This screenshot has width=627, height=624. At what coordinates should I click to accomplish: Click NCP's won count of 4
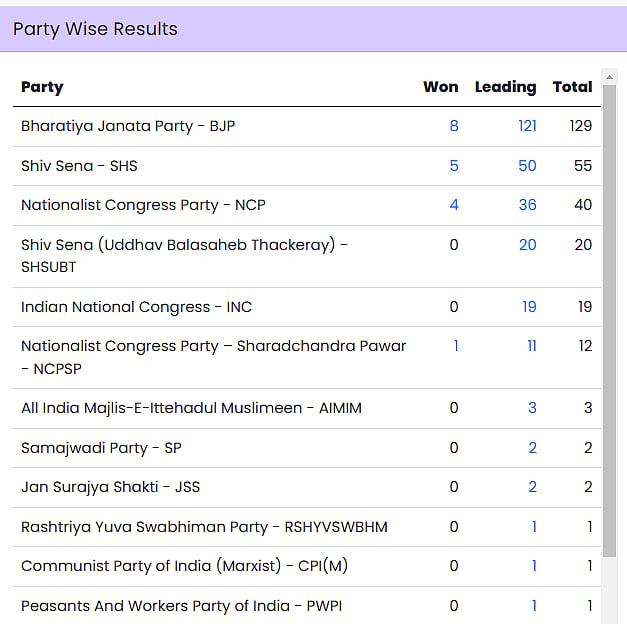pos(454,205)
